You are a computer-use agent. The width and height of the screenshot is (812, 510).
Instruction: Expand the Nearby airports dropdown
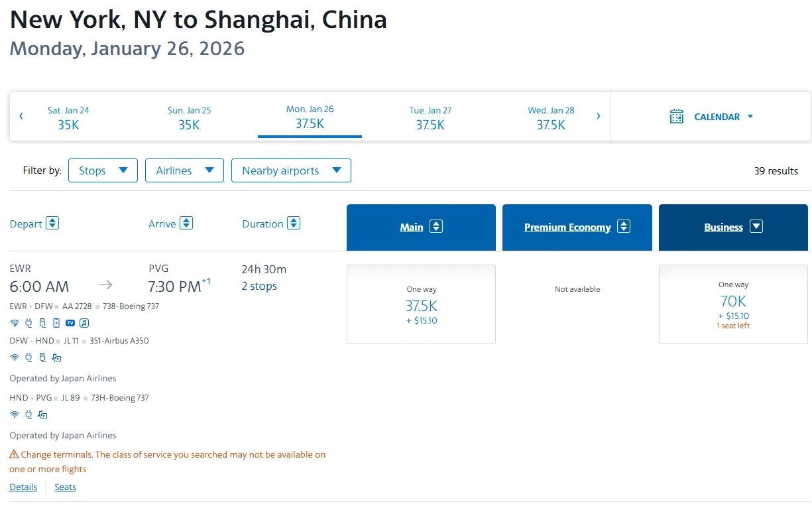pyautogui.click(x=291, y=170)
